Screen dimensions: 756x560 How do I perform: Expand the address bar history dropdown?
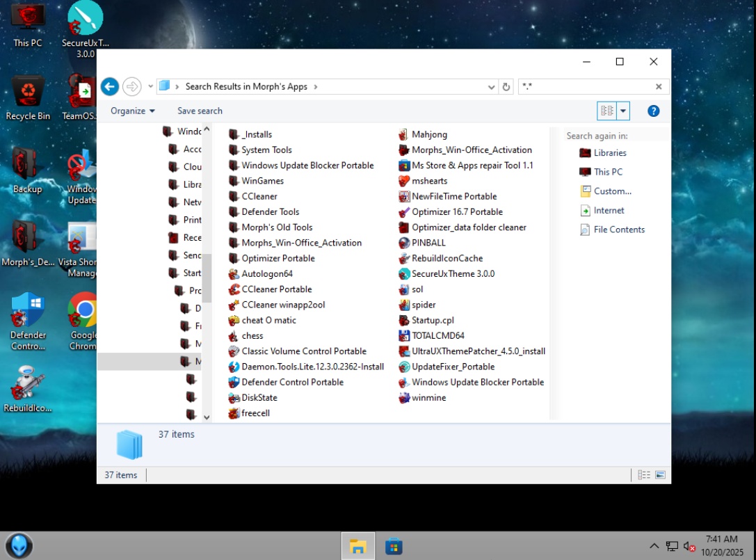click(492, 87)
